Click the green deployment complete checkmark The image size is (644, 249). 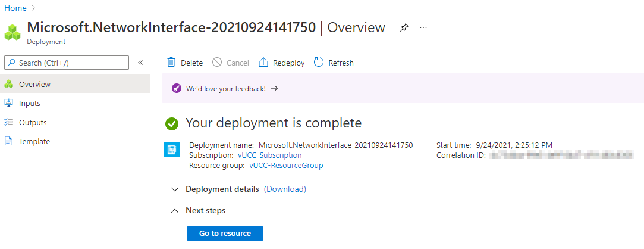click(x=172, y=123)
